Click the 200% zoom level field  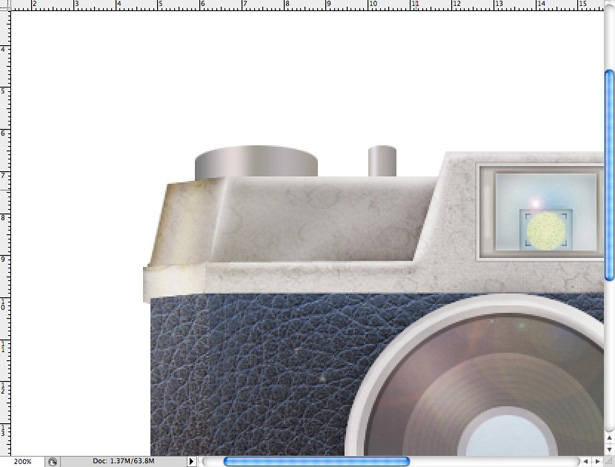(22, 462)
